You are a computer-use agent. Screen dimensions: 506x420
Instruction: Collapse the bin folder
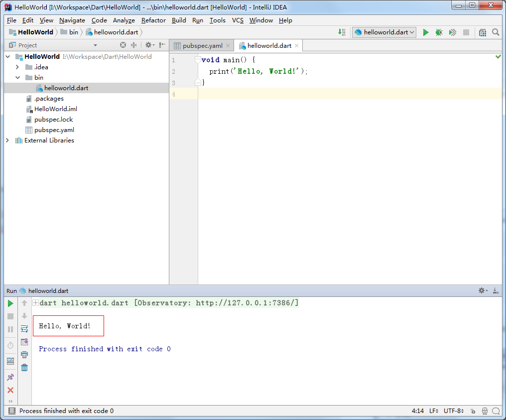(x=17, y=78)
